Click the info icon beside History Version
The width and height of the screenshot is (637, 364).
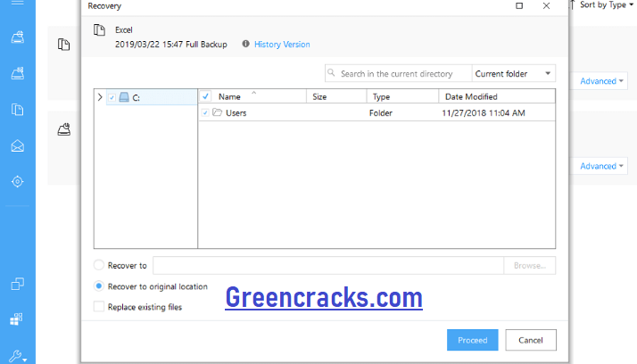[x=245, y=44]
